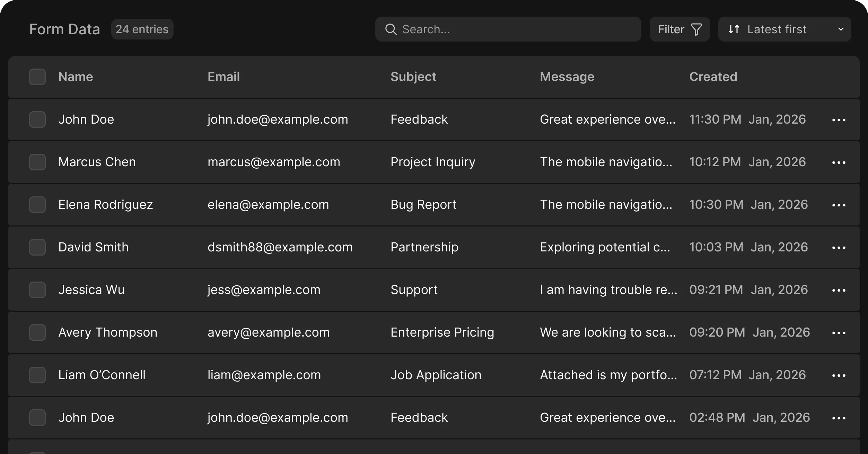Screen dimensions: 868x454
Task: Click the Filter button
Action: pyautogui.click(x=680, y=29)
